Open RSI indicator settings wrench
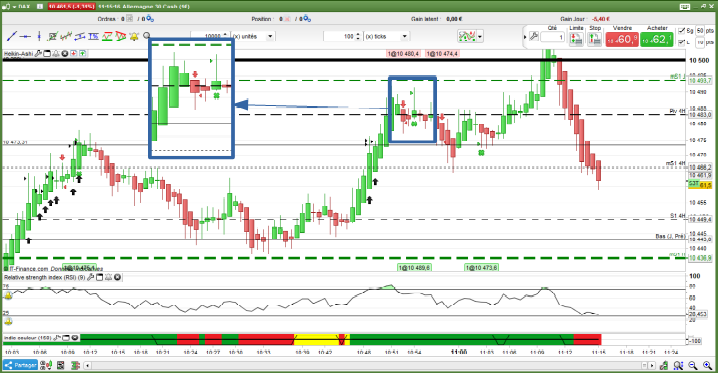Viewport: 718px width, 373px height. click(x=91, y=277)
